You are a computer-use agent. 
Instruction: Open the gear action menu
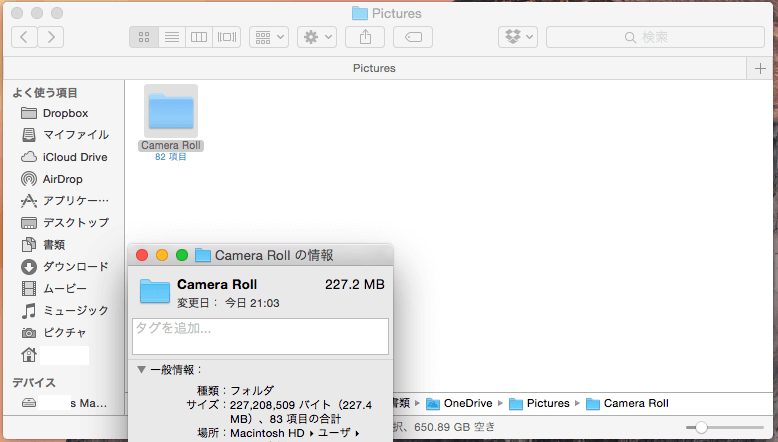[x=317, y=37]
